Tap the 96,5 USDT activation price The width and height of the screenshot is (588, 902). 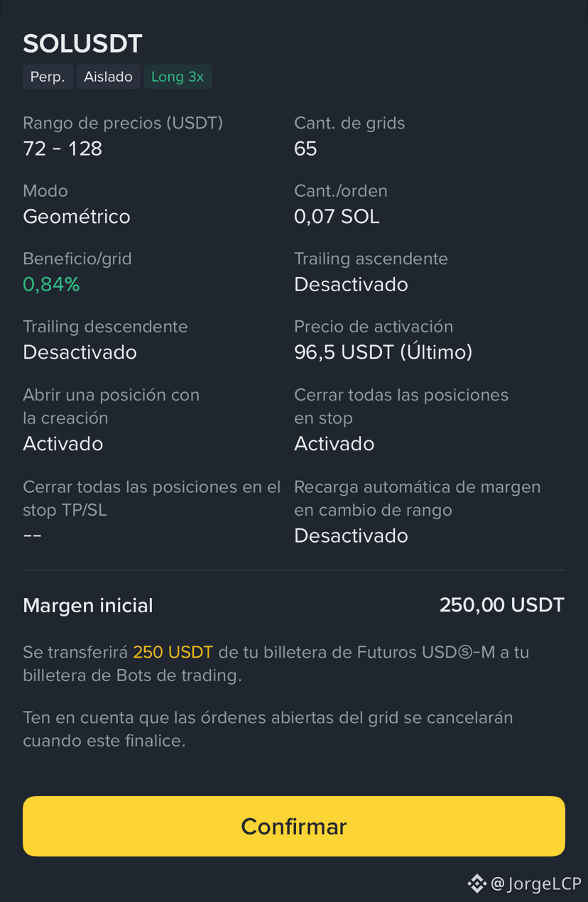coord(383,352)
